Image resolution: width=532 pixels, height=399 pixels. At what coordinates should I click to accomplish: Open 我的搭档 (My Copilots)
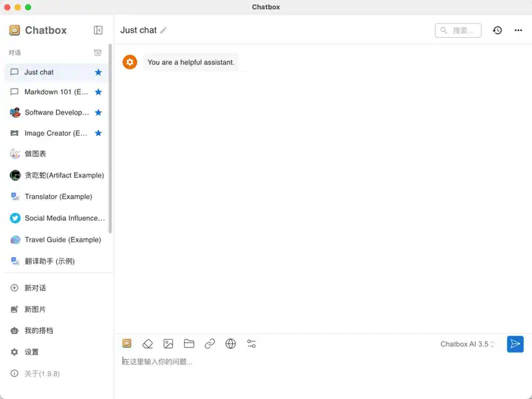56,331
